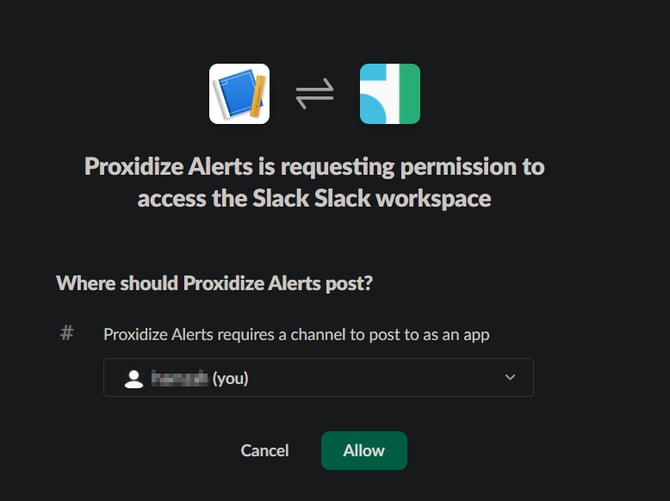Click the "requires a channel to post" description
Screen dimensions: 670x501
click(x=297, y=335)
